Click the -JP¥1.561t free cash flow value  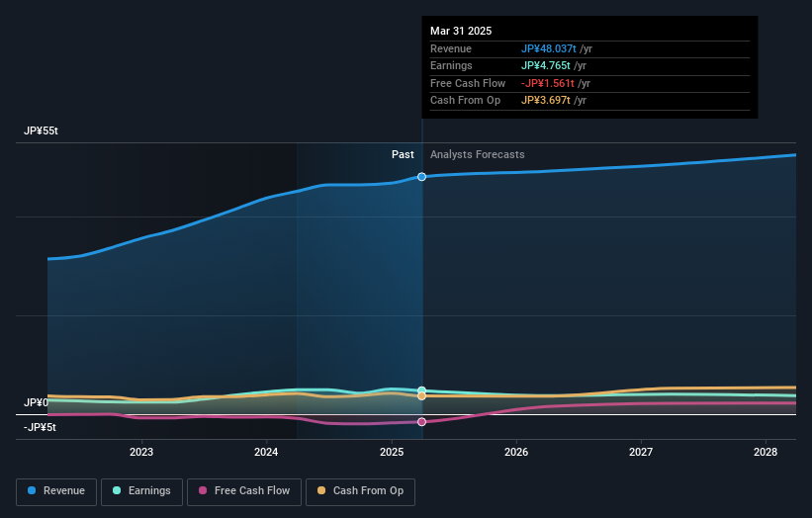click(x=547, y=83)
